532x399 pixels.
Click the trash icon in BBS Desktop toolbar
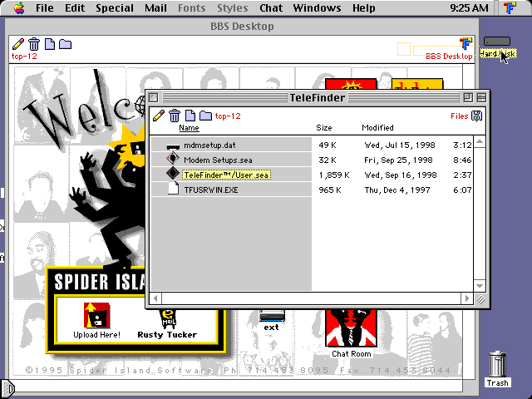[x=34, y=44]
